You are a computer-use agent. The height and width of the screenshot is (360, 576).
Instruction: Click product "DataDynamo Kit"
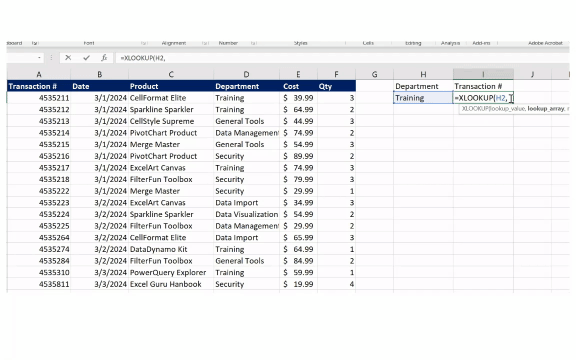tap(171, 249)
